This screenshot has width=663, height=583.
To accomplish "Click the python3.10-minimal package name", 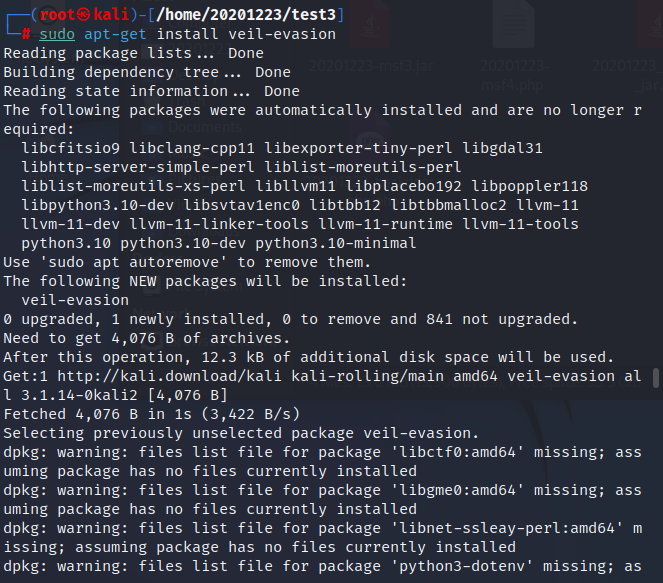I will click(336, 243).
